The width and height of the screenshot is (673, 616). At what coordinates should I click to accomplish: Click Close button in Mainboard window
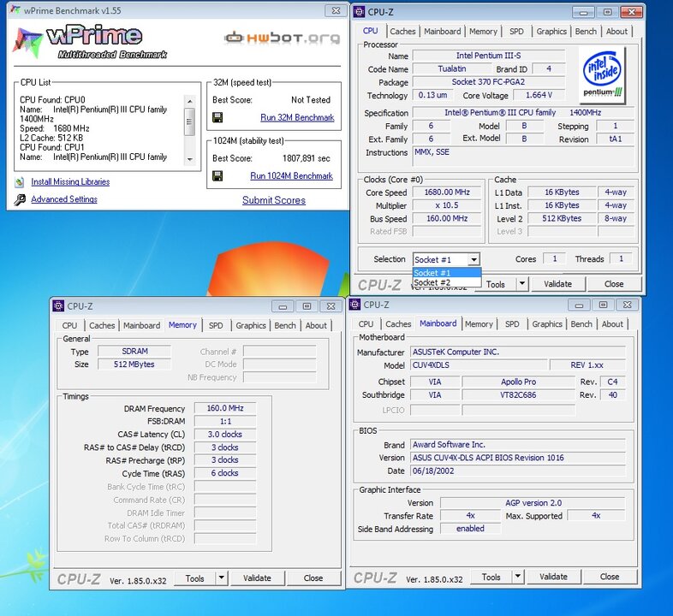click(610, 577)
